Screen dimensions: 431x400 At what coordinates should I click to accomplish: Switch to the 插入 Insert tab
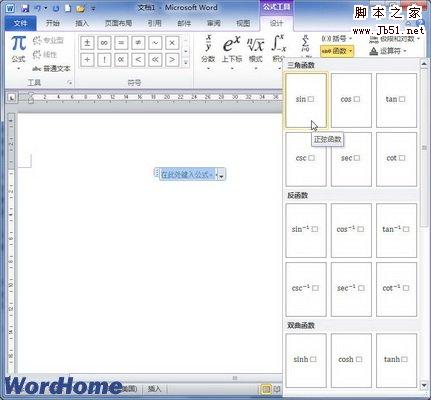(x=82, y=23)
